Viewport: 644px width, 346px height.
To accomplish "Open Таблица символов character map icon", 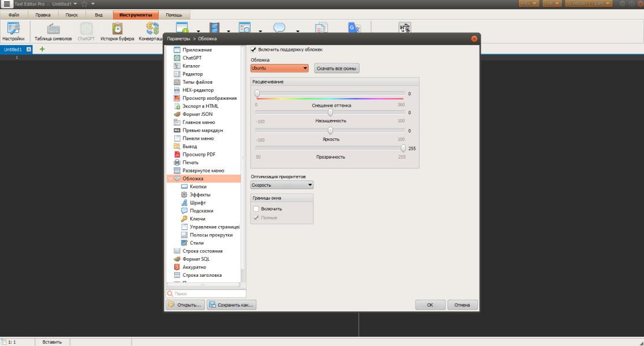I will point(53,31).
